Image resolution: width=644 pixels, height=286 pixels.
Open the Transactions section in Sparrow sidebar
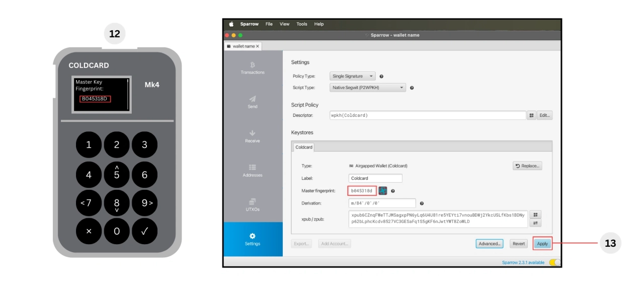coord(253,67)
